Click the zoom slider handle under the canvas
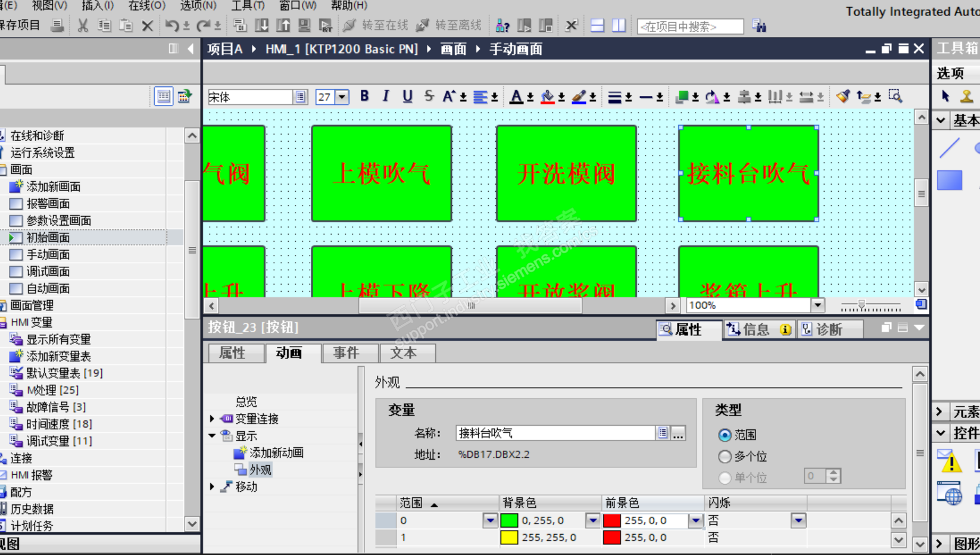The image size is (980, 555). pos(861,305)
